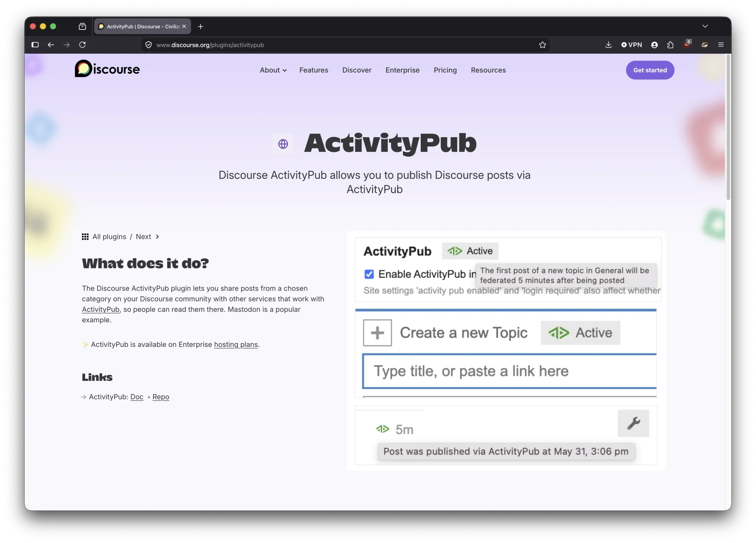Click the Active badge next to ActivityPub title
The height and width of the screenshot is (543, 756).
pyautogui.click(x=470, y=251)
